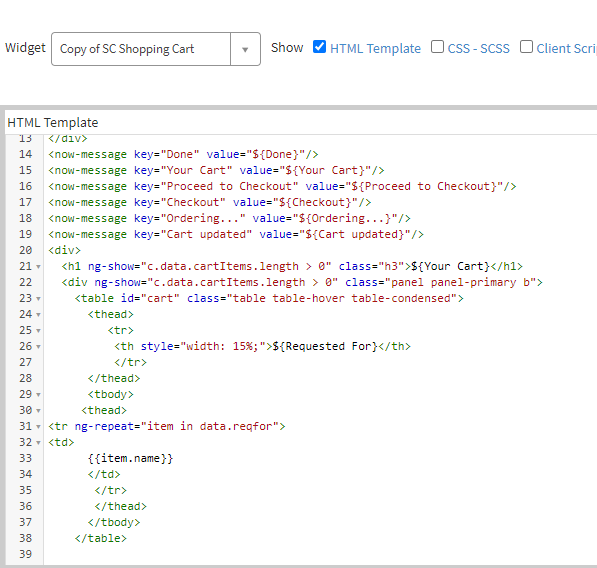Image resolution: width=597 pixels, height=568 pixels.
Task: Click the key="Done" now-message line
Action: [x=183, y=154]
